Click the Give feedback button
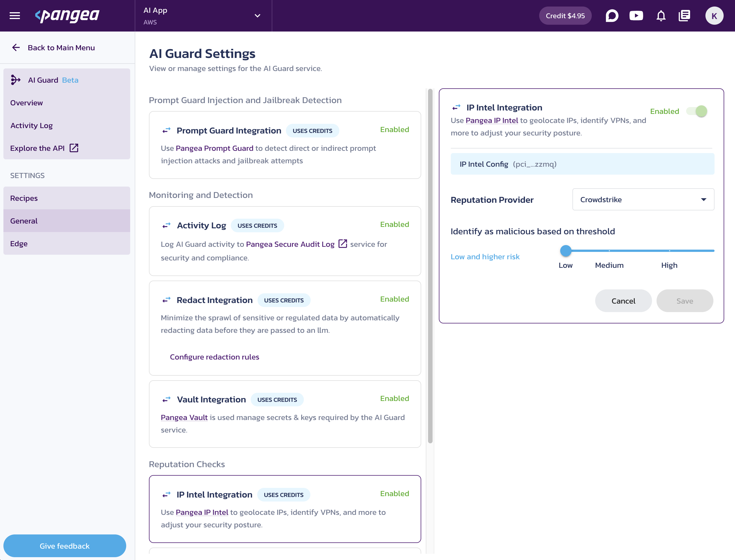Screen dimensions: 735x560 (x=65, y=546)
